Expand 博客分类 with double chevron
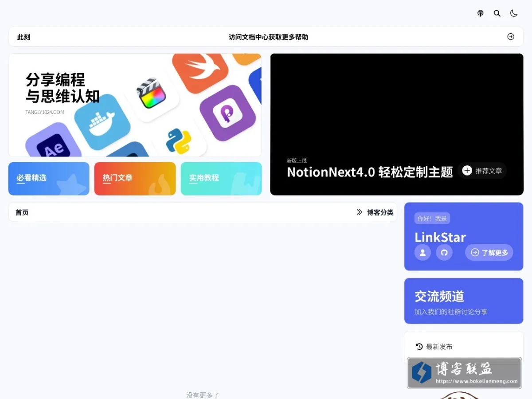Image resolution: width=532 pixels, height=399 pixels. [375, 212]
